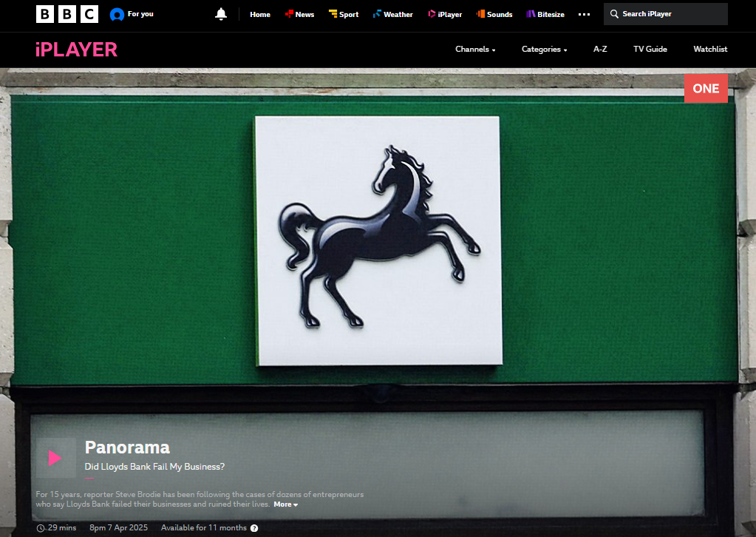Click the purple Bitesize icon
The height and width of the screenshot is (537, 756).
tap(531, 14)
